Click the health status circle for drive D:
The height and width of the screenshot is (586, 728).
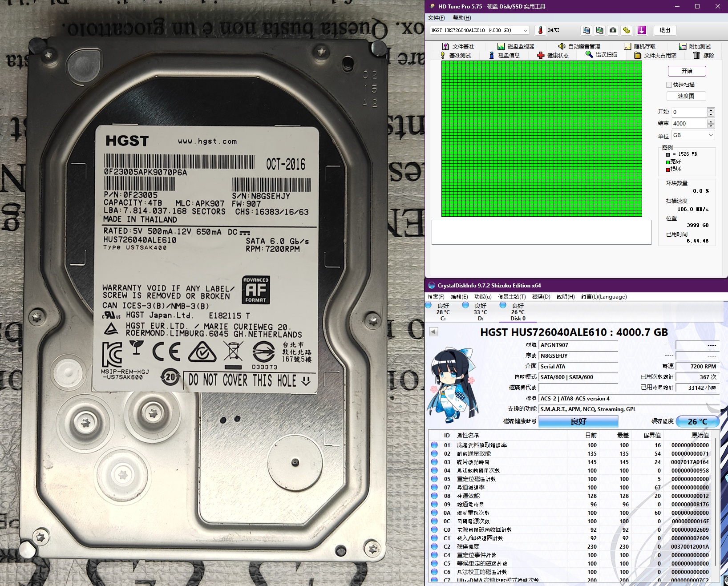[465, 305]
